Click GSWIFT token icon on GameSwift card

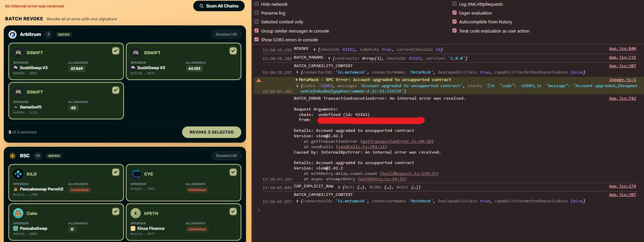coord(18,92)
